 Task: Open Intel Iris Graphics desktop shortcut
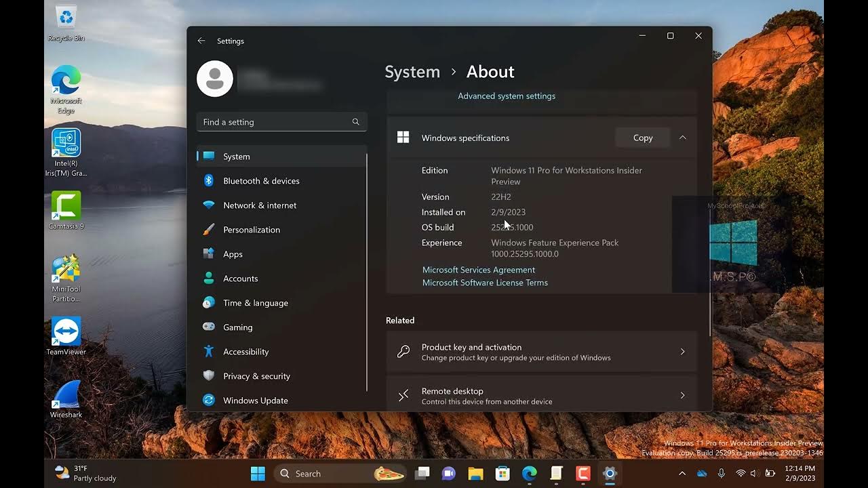(66, 152)
